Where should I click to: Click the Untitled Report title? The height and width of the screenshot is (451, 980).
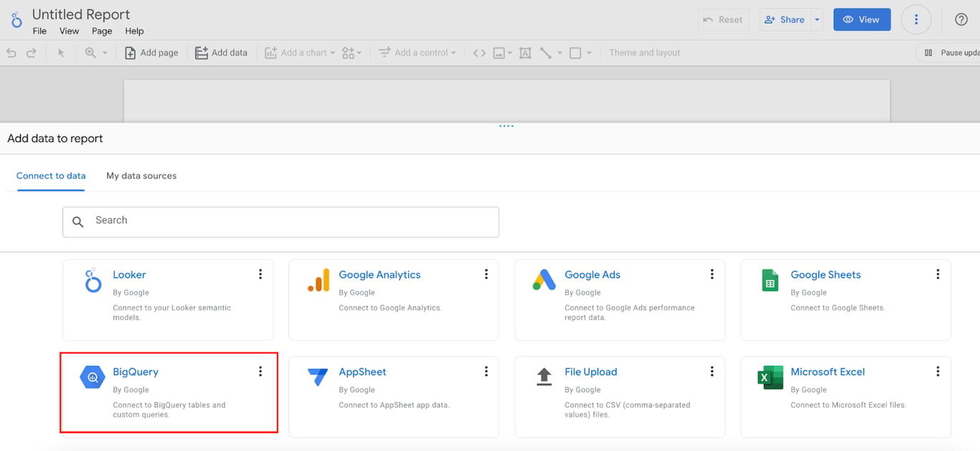(81, 14)
